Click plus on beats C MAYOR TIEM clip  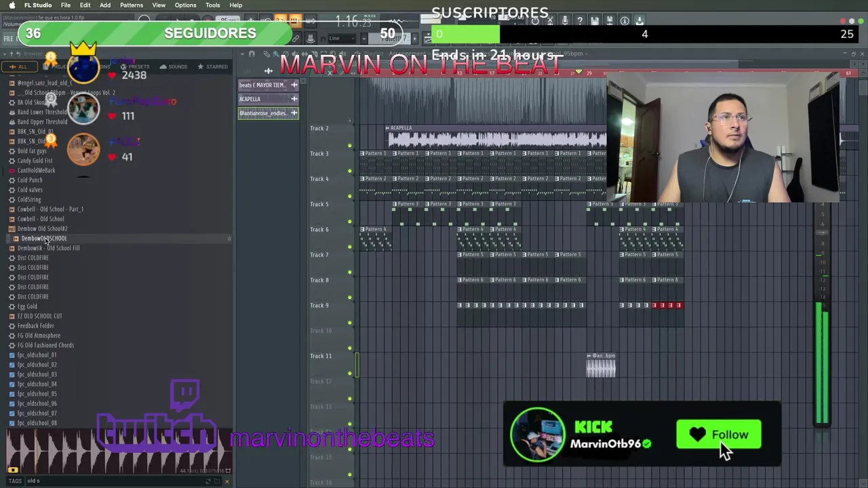294,85
